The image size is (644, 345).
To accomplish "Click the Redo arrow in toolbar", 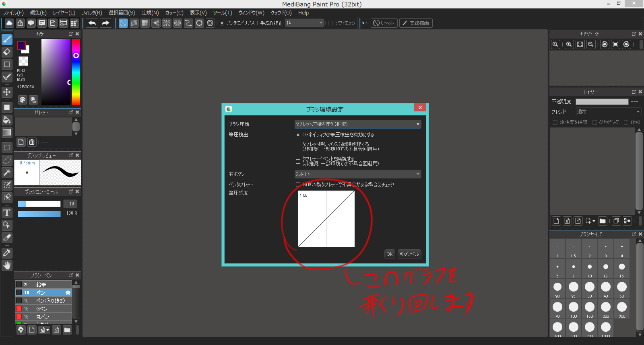I will (x=105, y=23).
